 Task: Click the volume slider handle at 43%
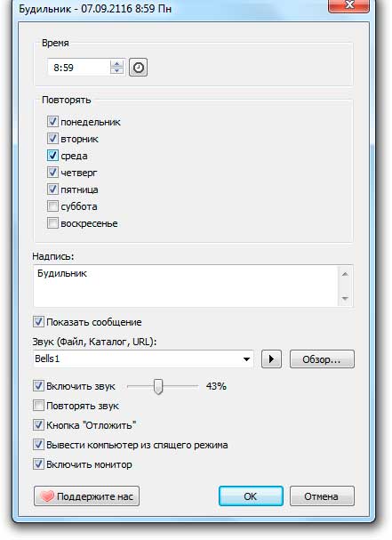[158, 386]
